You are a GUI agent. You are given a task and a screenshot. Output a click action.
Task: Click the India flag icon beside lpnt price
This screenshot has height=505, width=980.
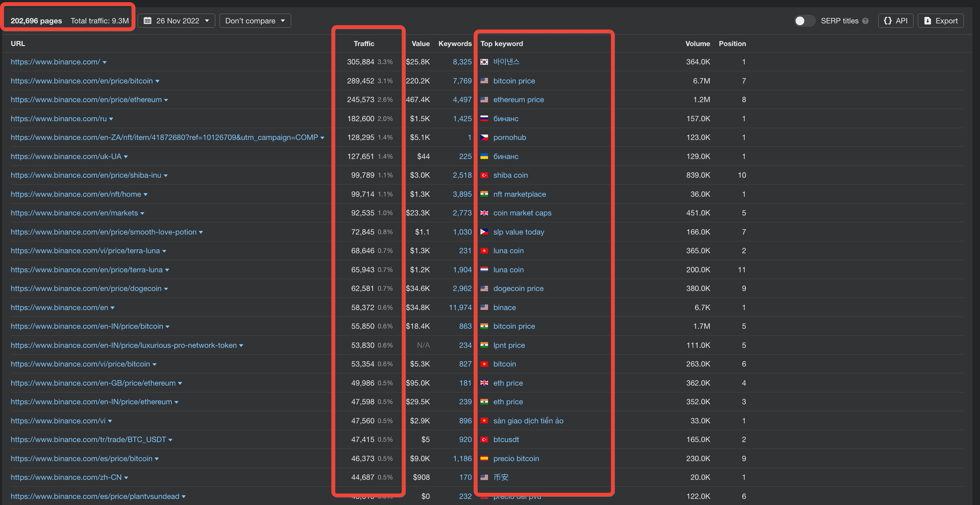(x=484, y=345)
